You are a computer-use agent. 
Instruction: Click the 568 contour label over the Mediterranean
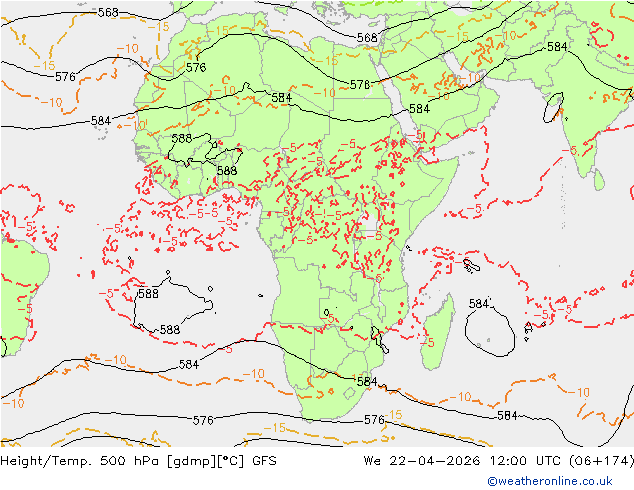coord(367,38)
